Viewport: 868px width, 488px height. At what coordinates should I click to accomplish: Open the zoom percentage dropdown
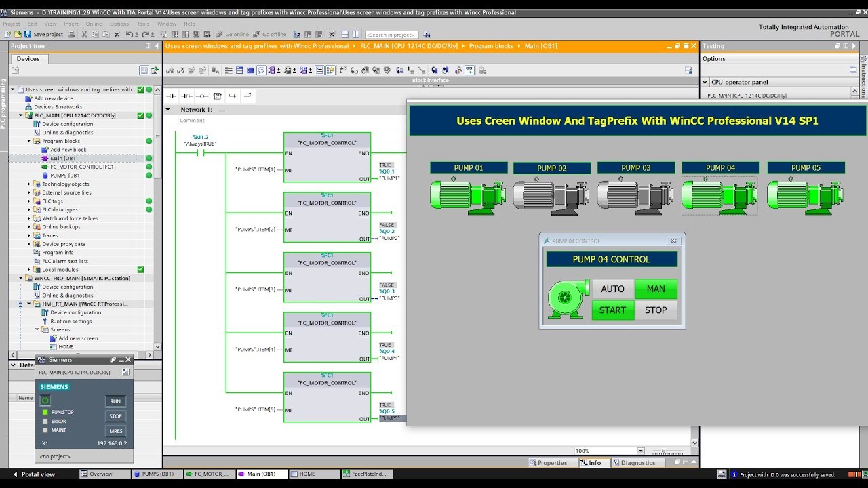click(640, 451)
